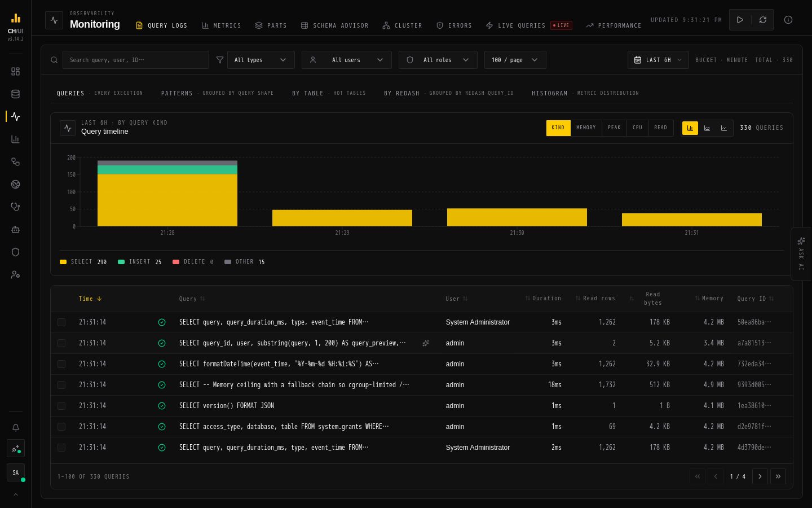Tick checkbox for the d2e9781f query row
812x508 pixels.
click(61, 427)
